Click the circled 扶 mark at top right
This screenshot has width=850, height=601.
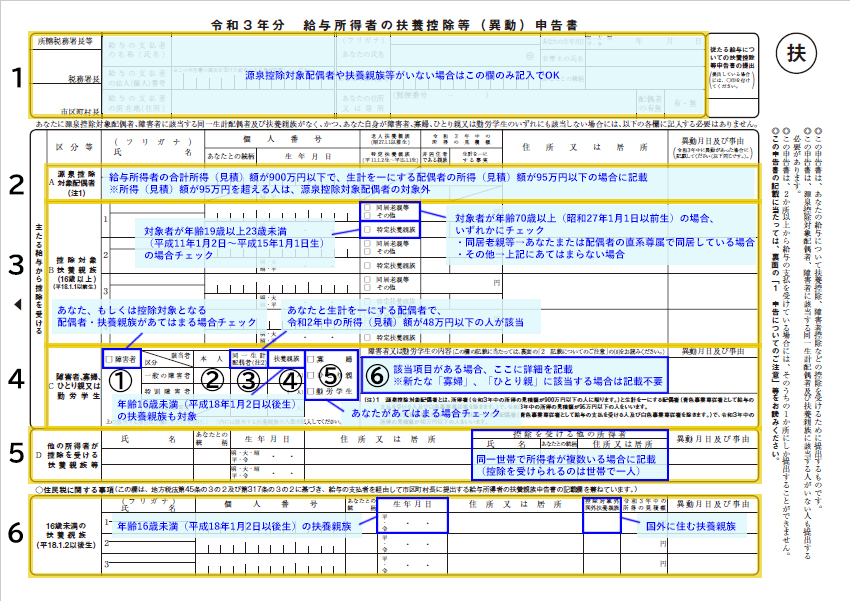(796, 53)
